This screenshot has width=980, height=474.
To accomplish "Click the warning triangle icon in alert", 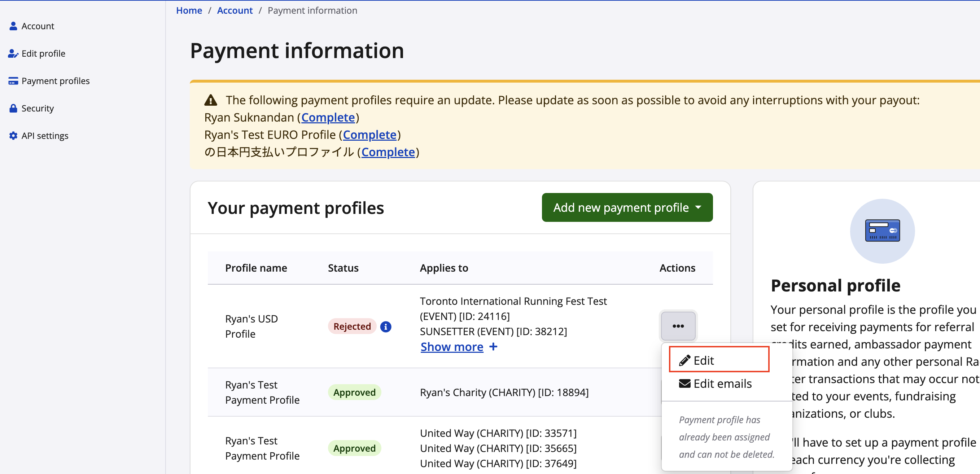I will pos(211,100).
